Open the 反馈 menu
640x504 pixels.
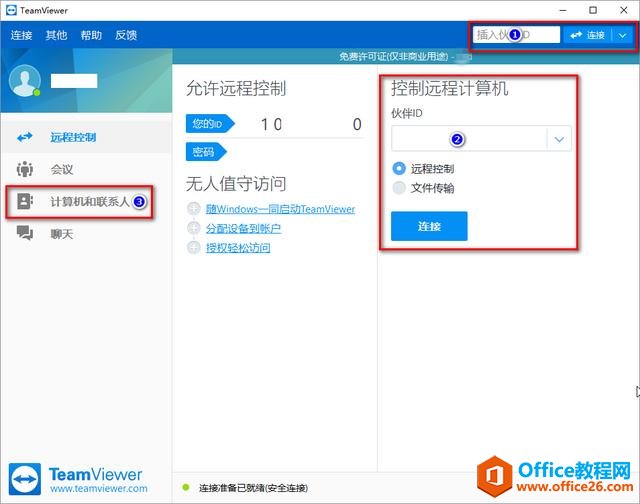(x=126, y=35)
